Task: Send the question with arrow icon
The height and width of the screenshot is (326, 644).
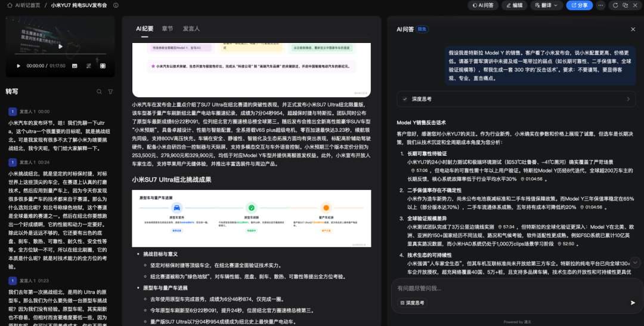Action: tap(633, 303)
